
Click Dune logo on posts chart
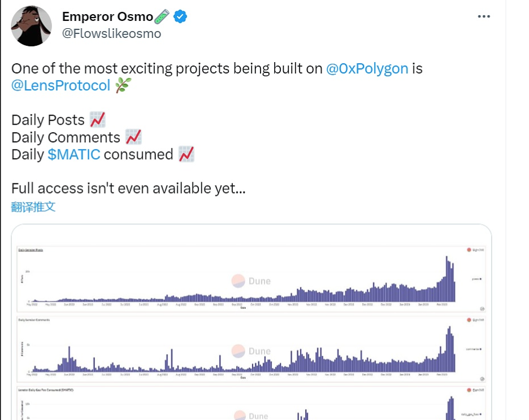pyautogui.click(x=252, y=281)
